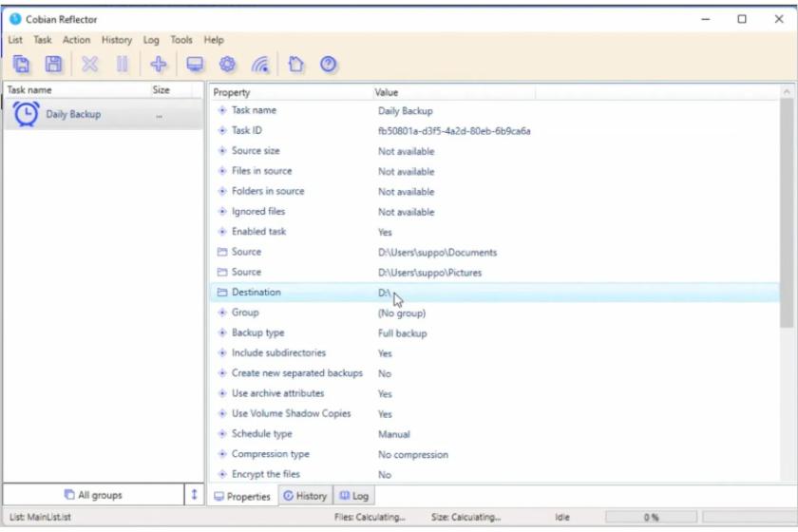Click the No compression value
This screenshot has width=798, height=532.
[412, 455]
